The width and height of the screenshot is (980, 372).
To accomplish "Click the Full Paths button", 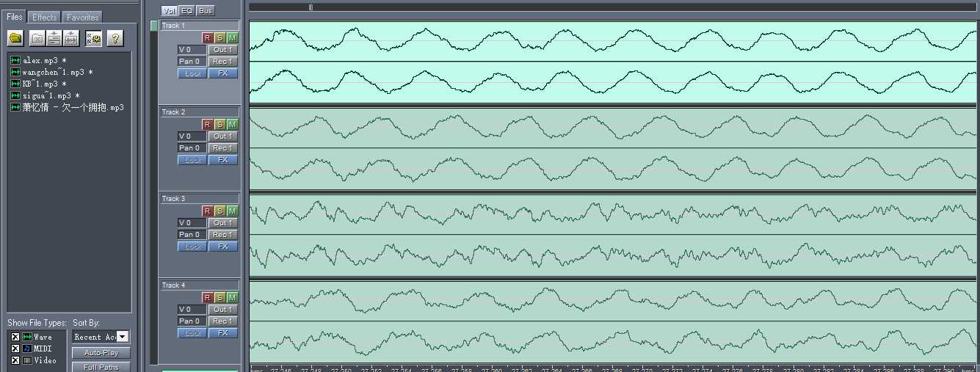I will click(x=101, y=367).
